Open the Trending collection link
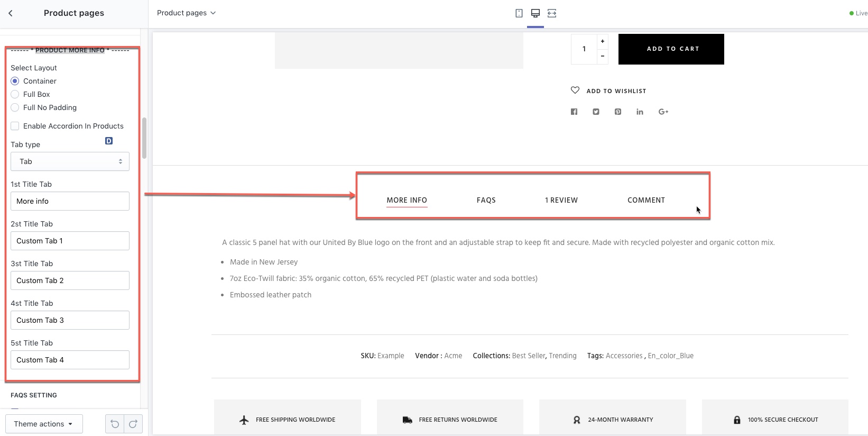The image size is (868, 436). 562,356
